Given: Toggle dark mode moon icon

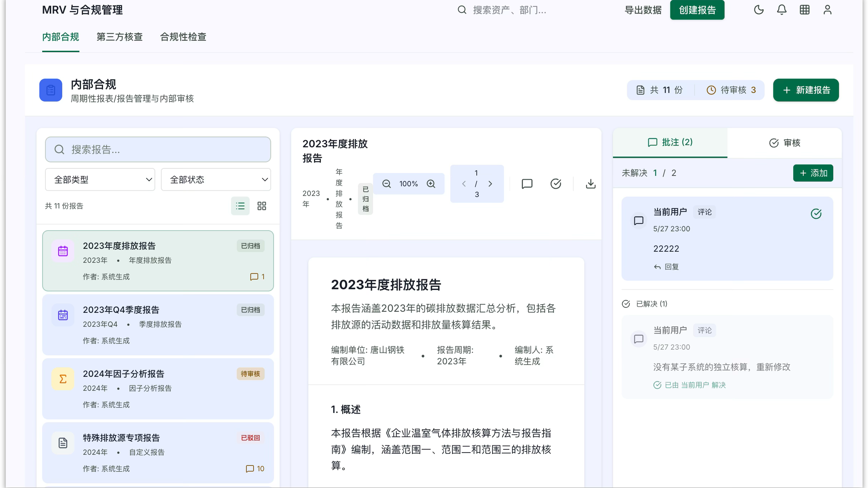Looking at the screenshot, I should 759,10.
